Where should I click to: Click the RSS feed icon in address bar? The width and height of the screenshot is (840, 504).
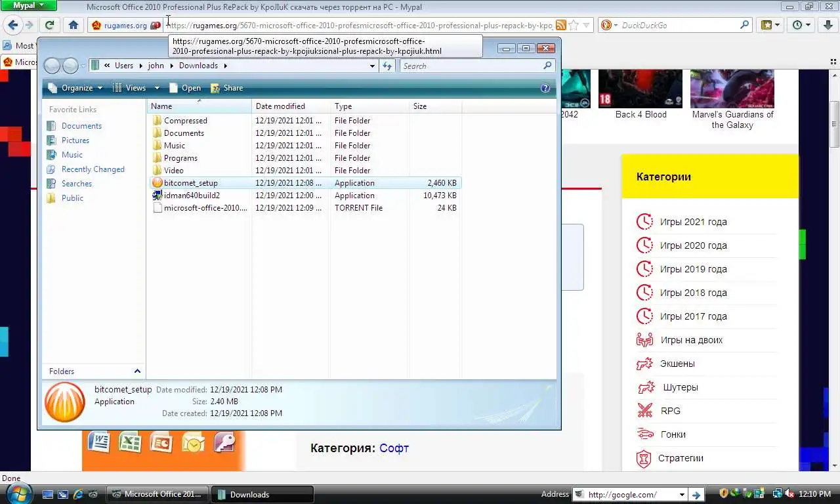coord(560,25)
